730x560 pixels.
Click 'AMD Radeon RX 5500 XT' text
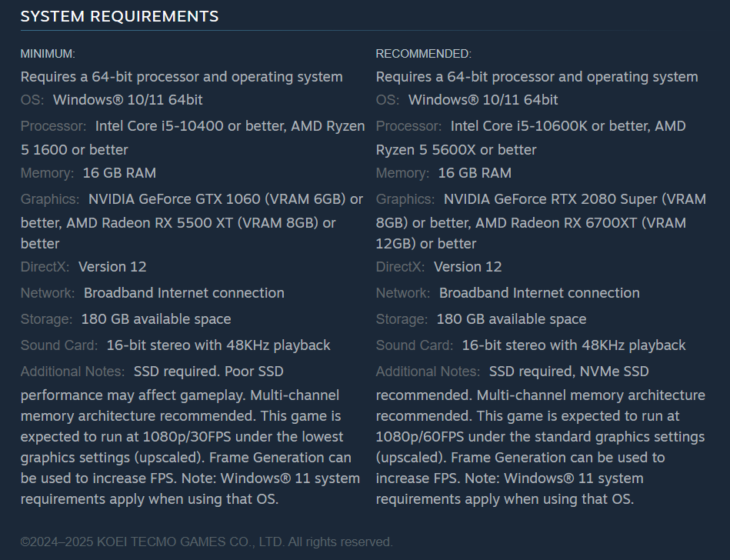(149, 222)
